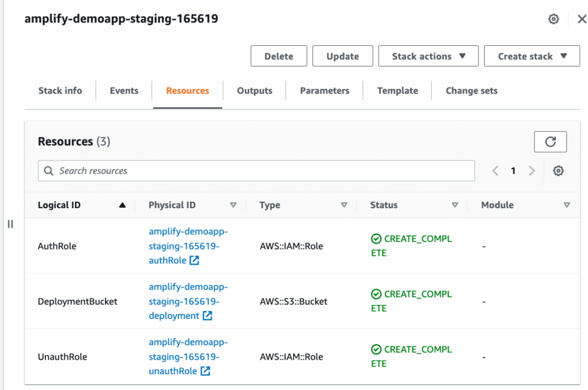588x390 pixels.
Task: Click the Delete button
Action: [278, 56]
